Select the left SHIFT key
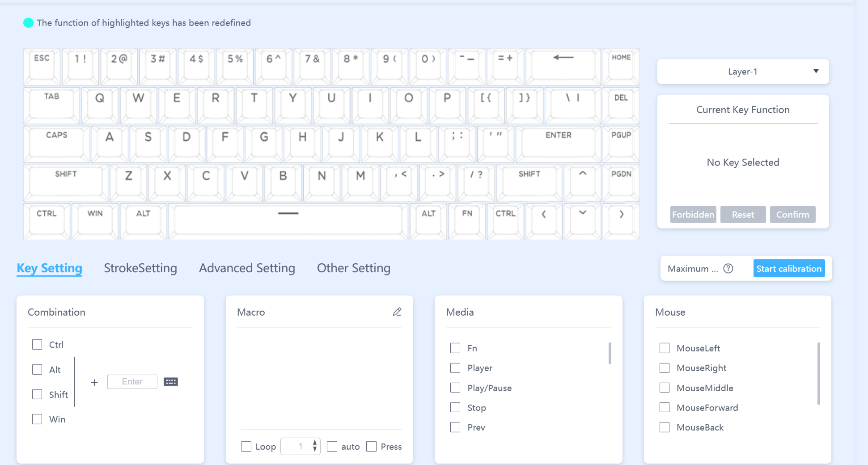The height and width of the screenshot is (465, 868). [x=66, y=183]
